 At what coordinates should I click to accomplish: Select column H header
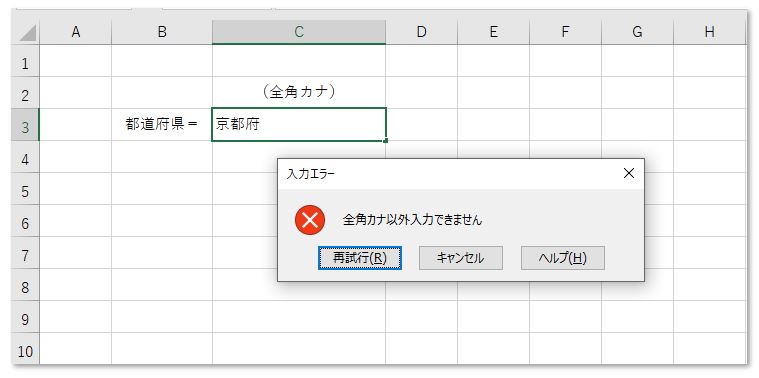710,32
